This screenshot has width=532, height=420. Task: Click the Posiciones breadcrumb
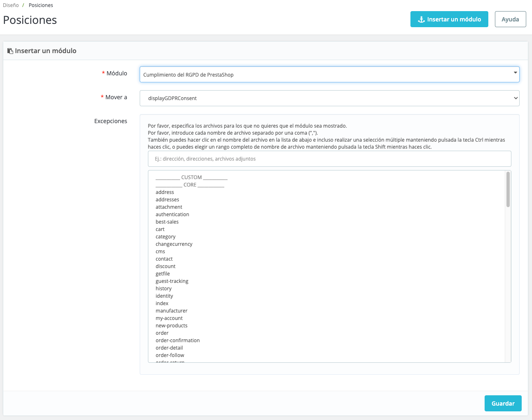click(x=41, y=5)
